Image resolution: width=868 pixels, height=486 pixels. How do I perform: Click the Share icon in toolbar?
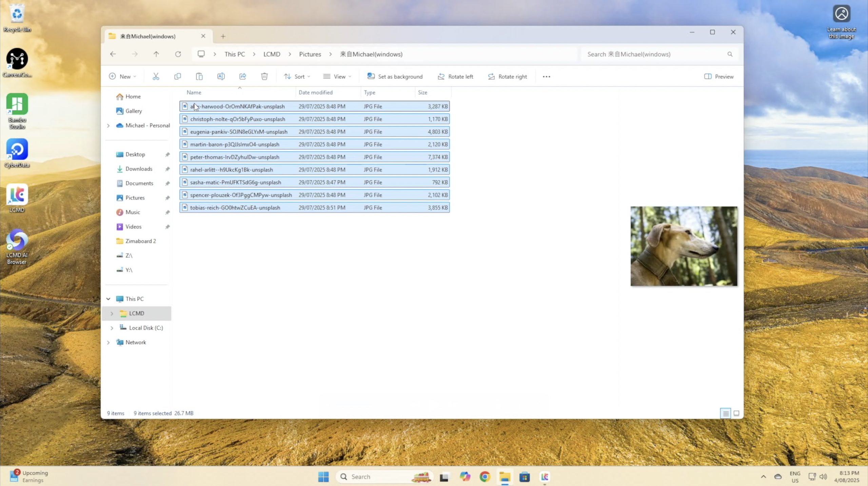tap(242, 77)
